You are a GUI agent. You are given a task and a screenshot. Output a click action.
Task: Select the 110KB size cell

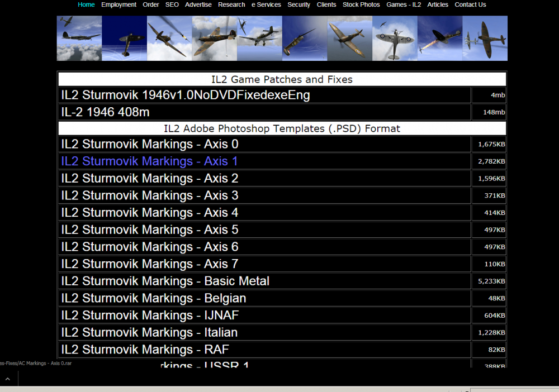[489, 264]
